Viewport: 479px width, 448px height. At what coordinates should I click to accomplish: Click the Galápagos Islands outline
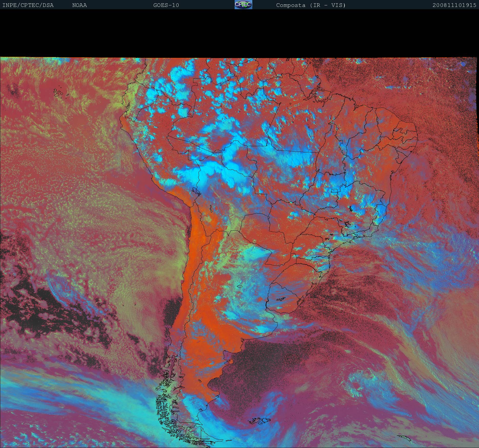coord(59,93)
